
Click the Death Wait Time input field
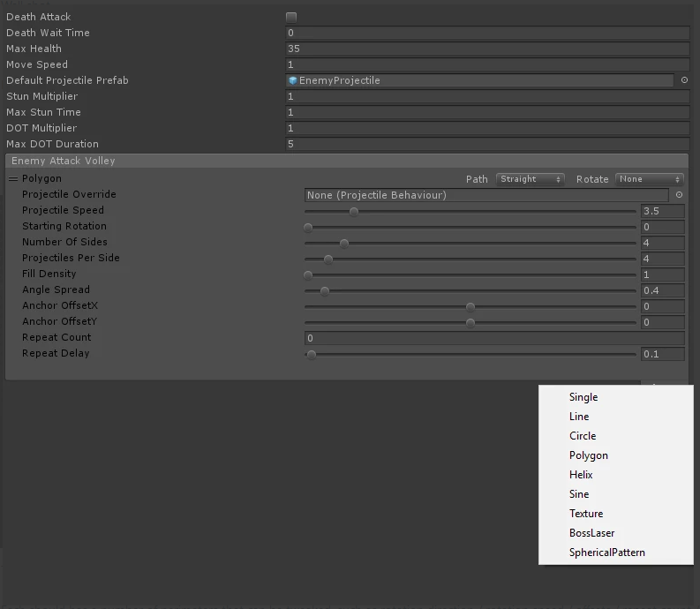tap(487, 33)
